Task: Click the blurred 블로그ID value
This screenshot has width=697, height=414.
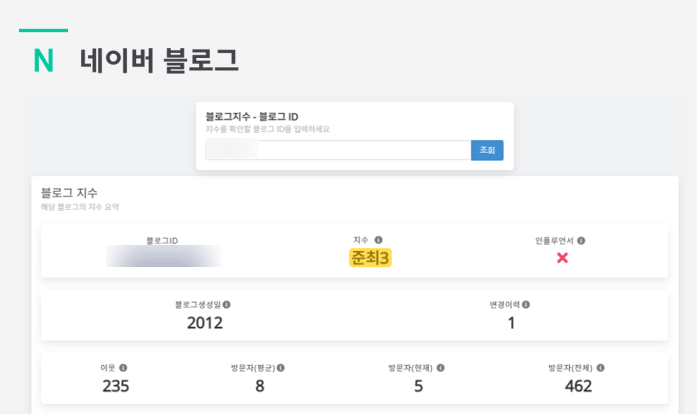Action: [163, 256]
